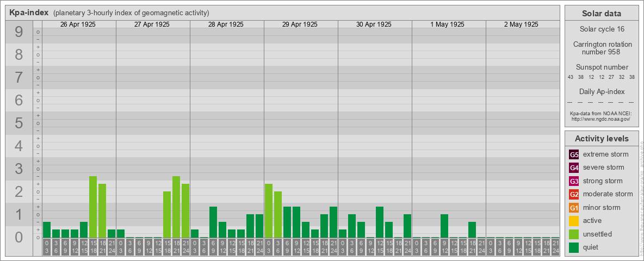
Task: Select the 27 Apr 1925 date header
Action: [152, 24]
